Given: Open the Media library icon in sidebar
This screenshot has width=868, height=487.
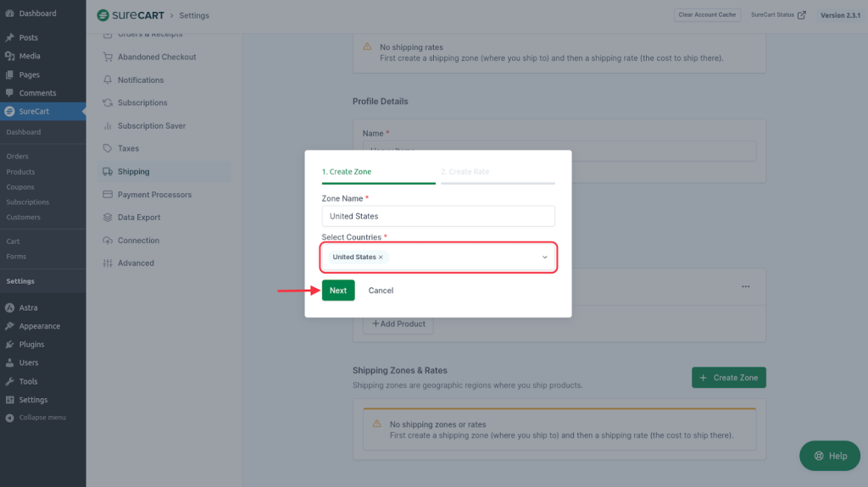Looking at the screenshot, I should pos(9,56).
